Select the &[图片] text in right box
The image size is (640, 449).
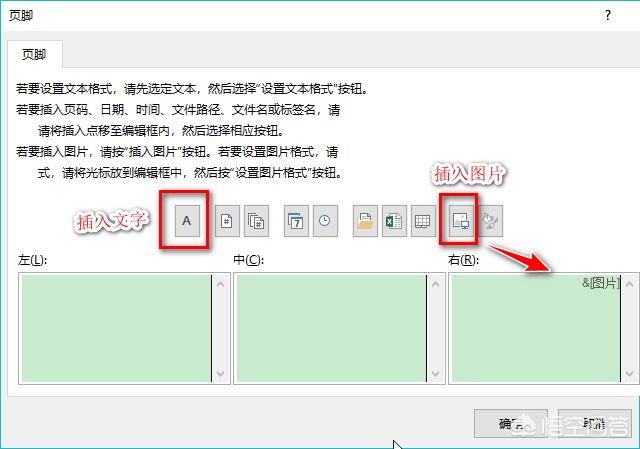(600, 283)
